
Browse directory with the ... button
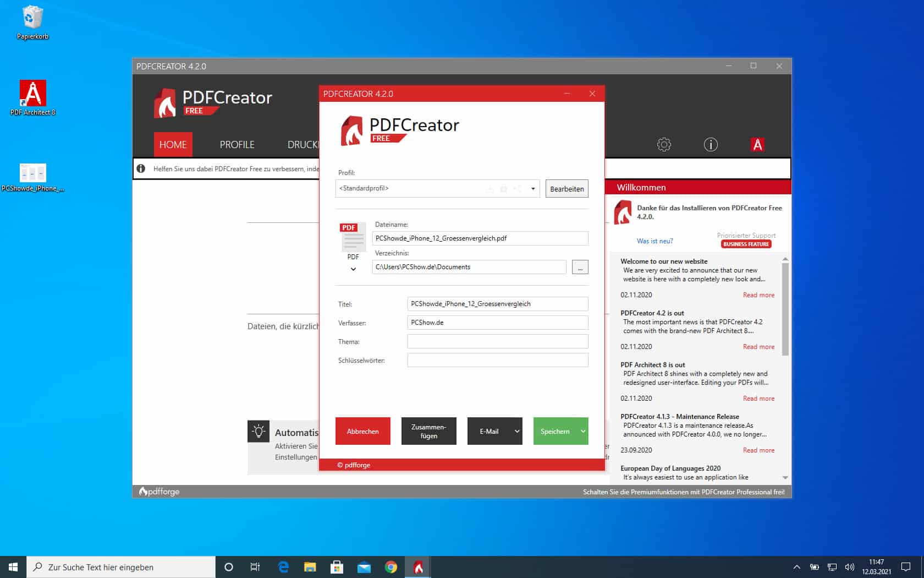click(580, 267)
